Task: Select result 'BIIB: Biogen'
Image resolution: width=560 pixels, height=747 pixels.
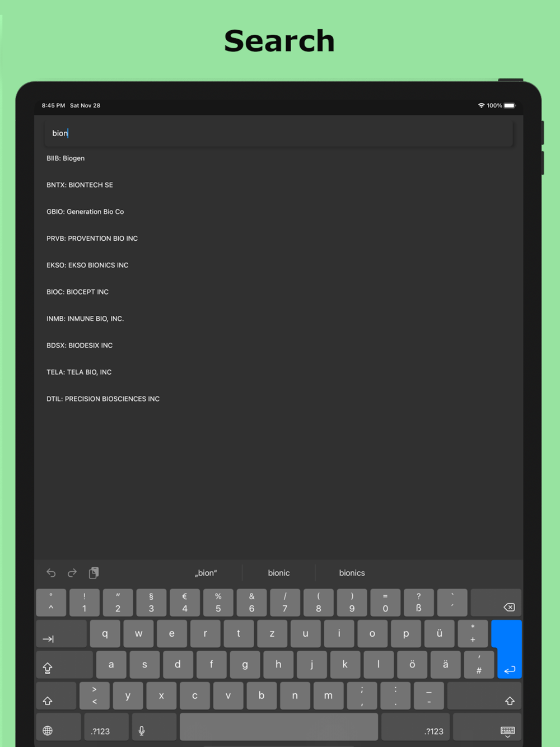Action: 66,158
